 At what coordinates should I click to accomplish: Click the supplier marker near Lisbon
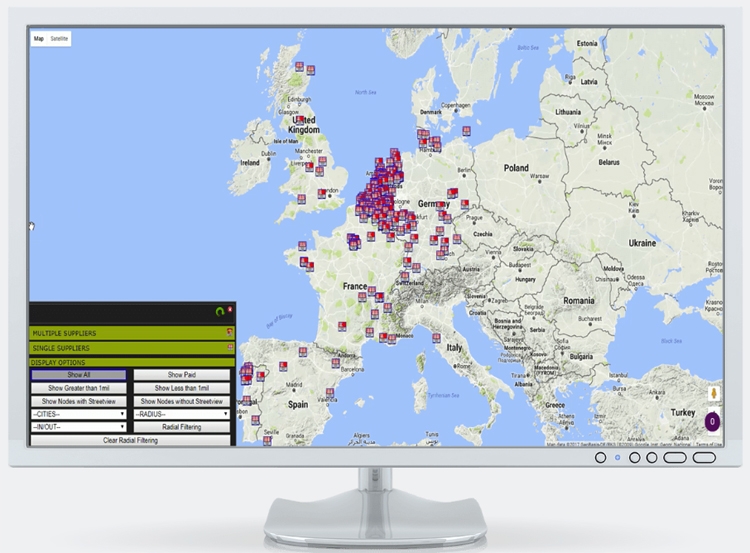[x=255, y=420]
